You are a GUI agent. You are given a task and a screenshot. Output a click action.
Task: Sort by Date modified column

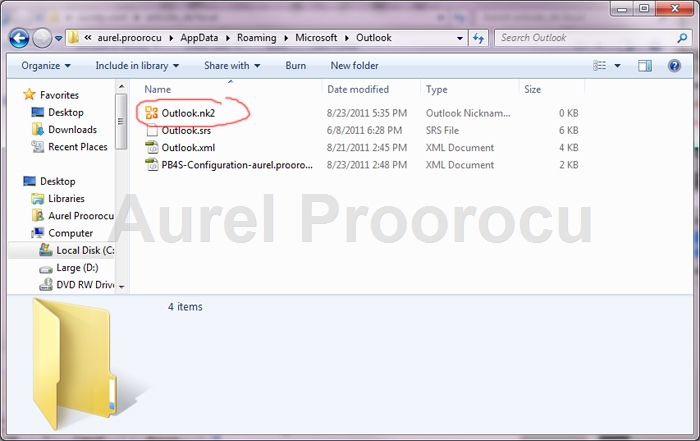[358, 89]
